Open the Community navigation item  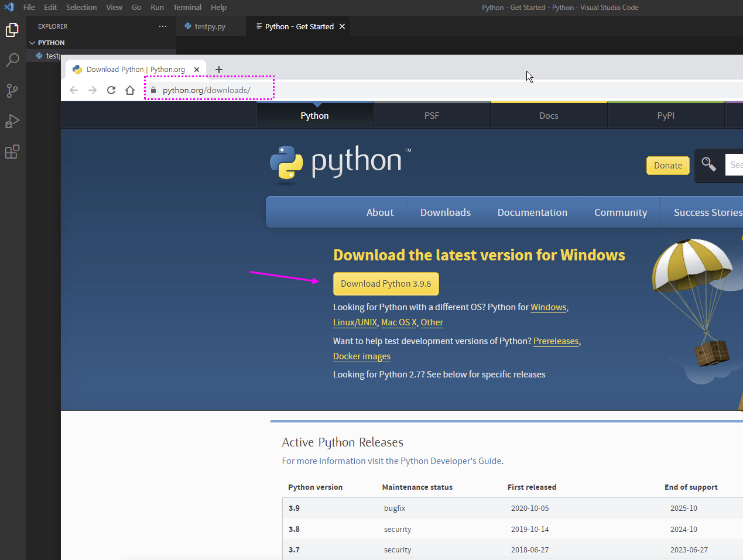click(621, 212)
